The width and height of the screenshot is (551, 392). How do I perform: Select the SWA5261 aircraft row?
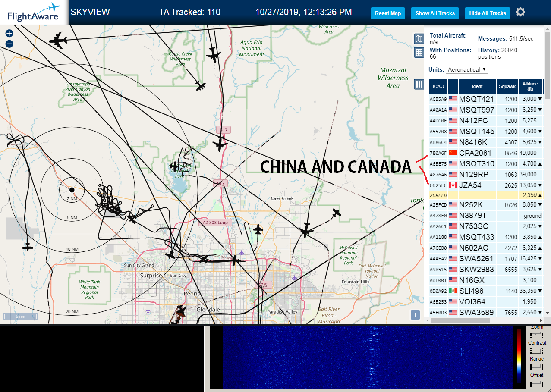point(486,258)
